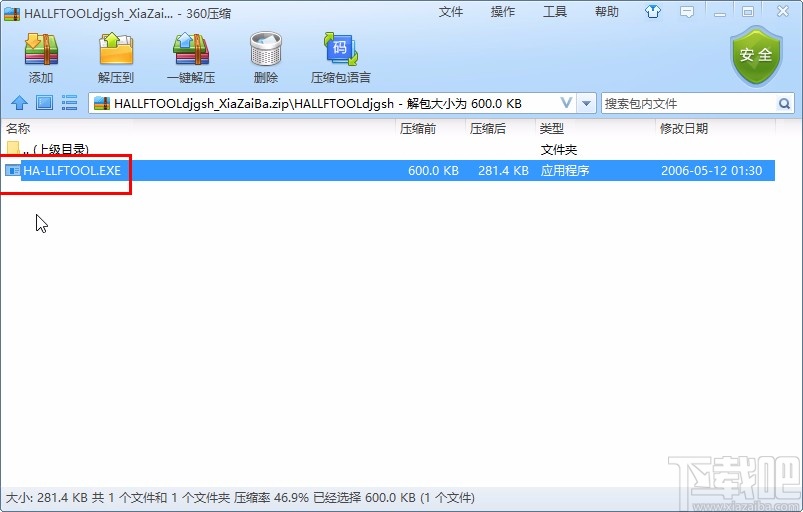Switch to large icon view
The width and height of the screenshot is (803, 512).
(45, 103)
